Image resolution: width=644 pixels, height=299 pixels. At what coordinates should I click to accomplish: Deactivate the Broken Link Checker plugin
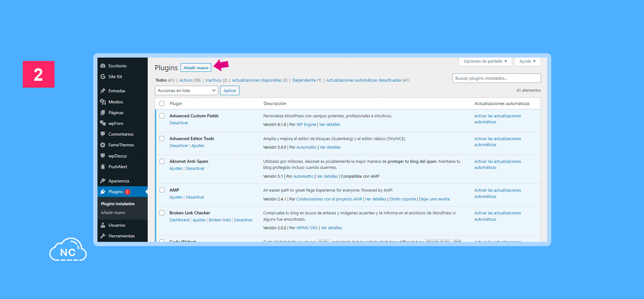(243, 220)
